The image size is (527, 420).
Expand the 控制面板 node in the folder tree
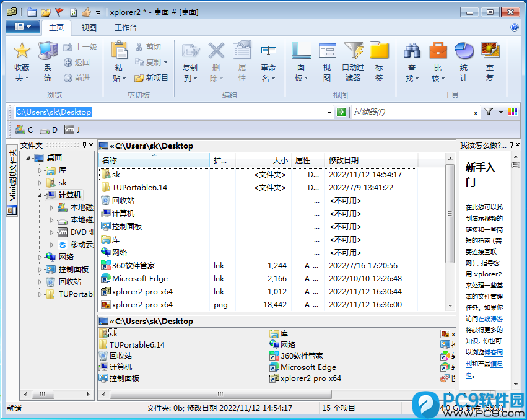coord(40,269)
